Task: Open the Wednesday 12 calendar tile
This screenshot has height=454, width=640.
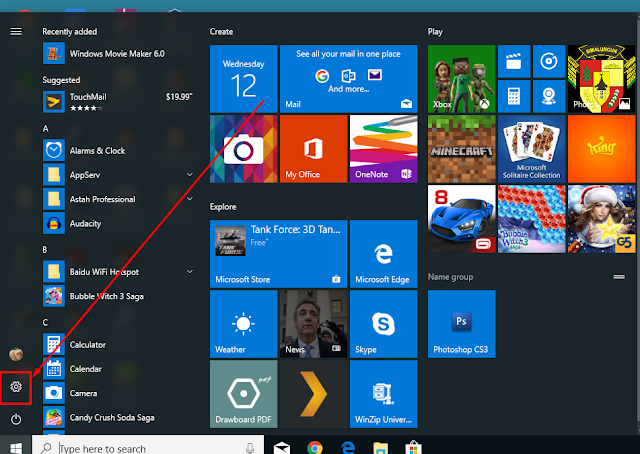Action: pos(244,79)
